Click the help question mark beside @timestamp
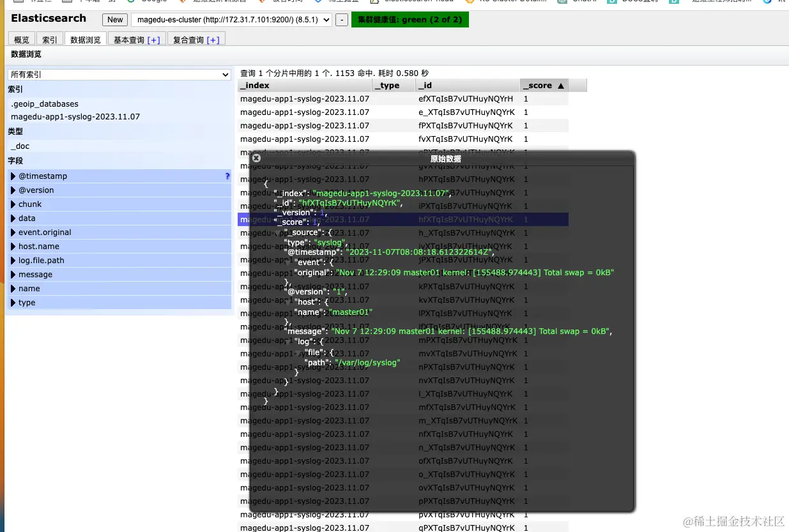 227,176
